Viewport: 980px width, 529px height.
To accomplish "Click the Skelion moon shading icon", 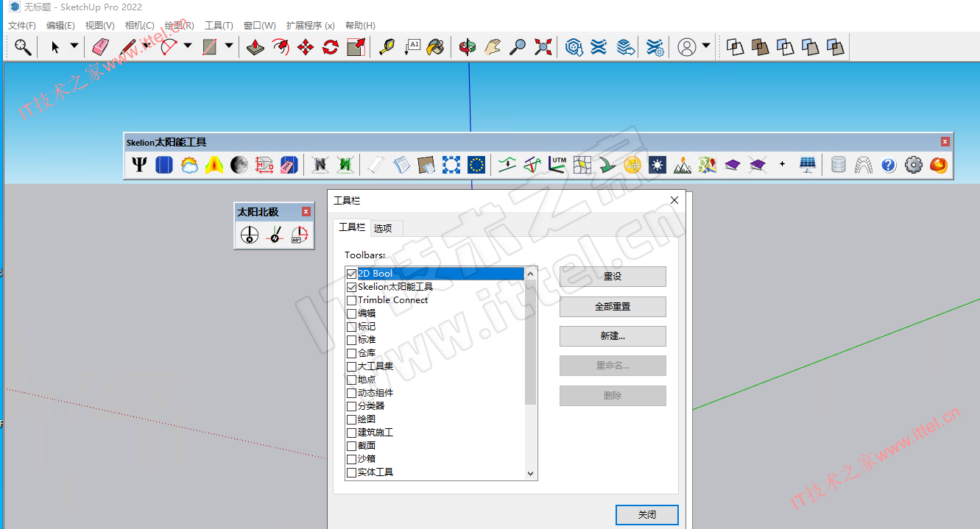I will pyautogui.click(x=239, y=165).
